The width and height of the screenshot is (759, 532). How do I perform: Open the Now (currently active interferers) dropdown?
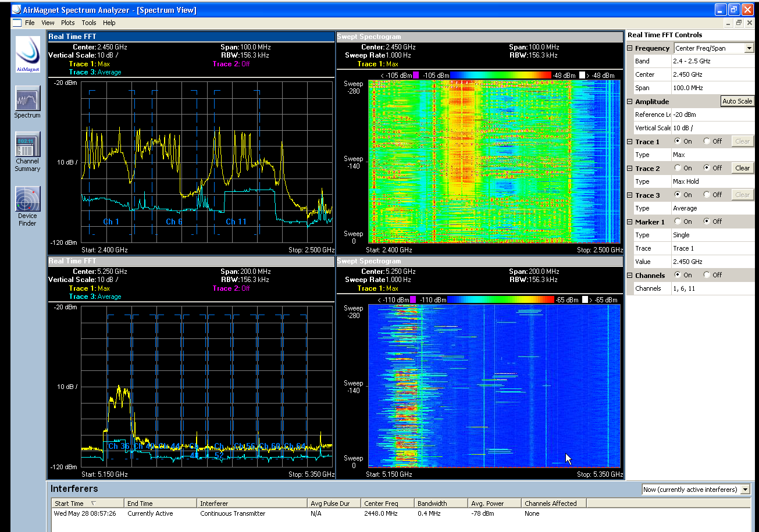pyautogui.click(x=746, y=490)
